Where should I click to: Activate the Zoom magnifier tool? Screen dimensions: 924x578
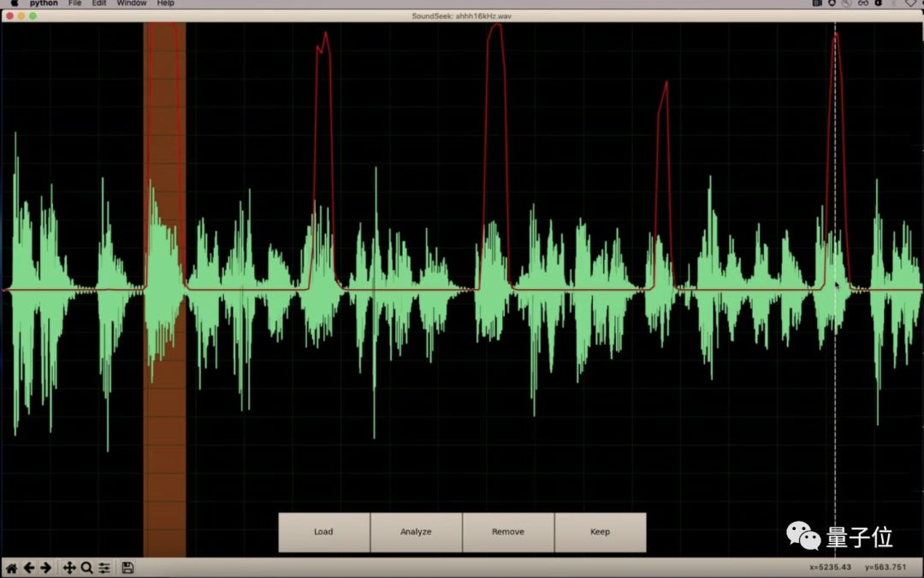(x=86, y=568)
